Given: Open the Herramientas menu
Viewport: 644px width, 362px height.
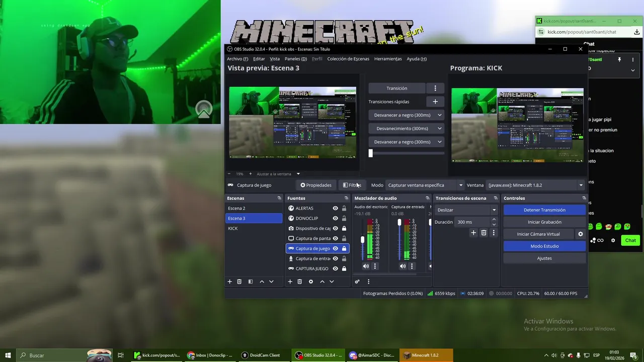Looking at the screenshot, I should click(388, 59).
